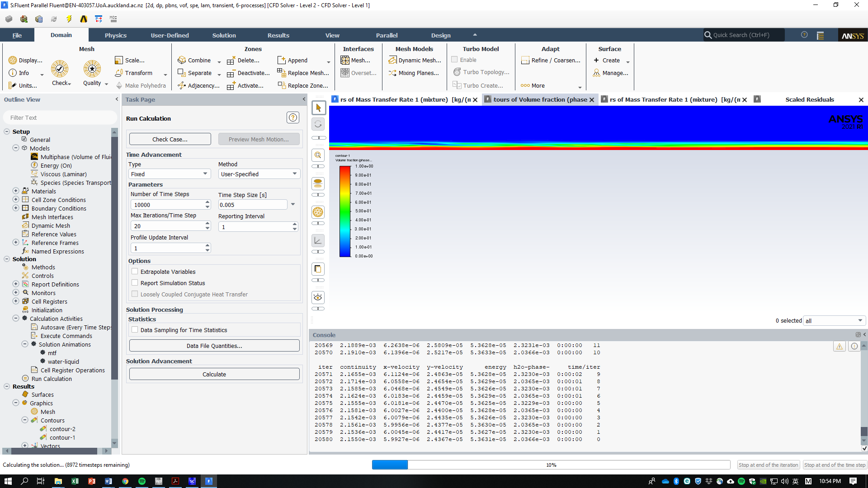Screen dimensions: 868x488
Task: Switch to the Physics ribbon tab
Action: point(116,35)
